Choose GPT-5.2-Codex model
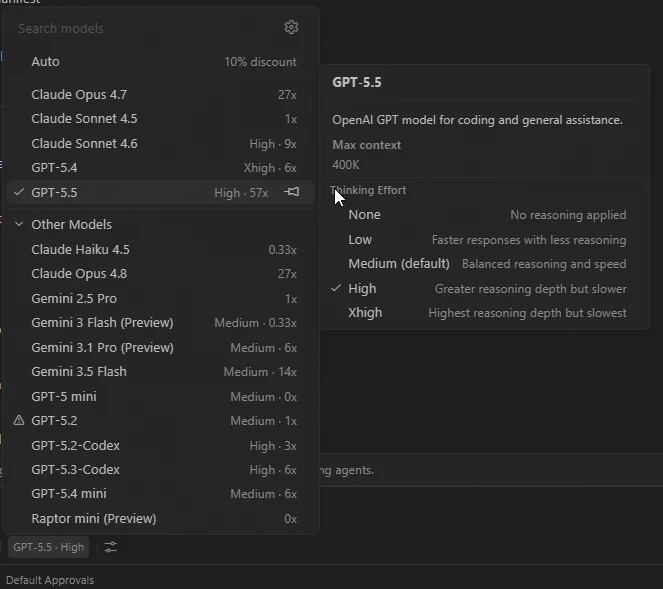Viewport: 663px width, 589px height. click(161, 446)
